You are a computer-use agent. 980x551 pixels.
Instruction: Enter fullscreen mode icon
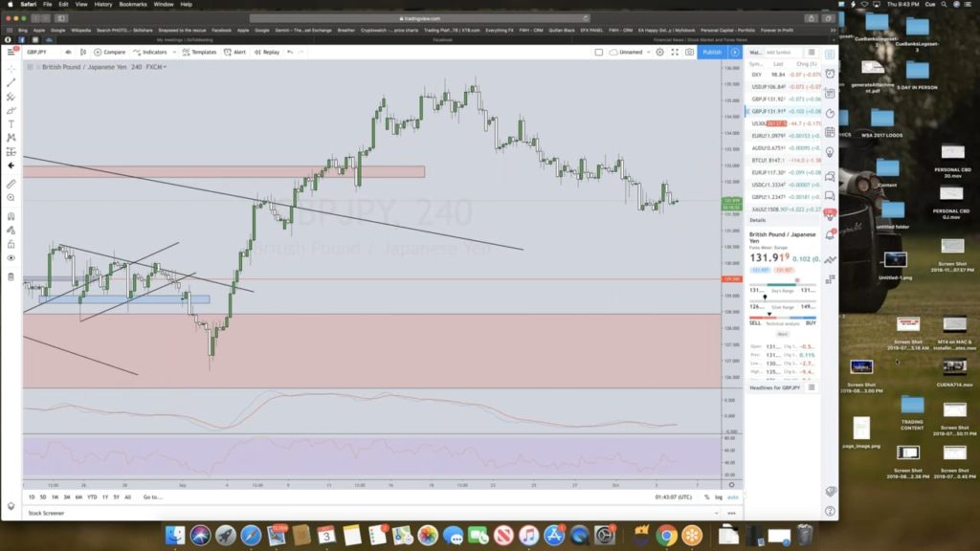click(675, 53)
